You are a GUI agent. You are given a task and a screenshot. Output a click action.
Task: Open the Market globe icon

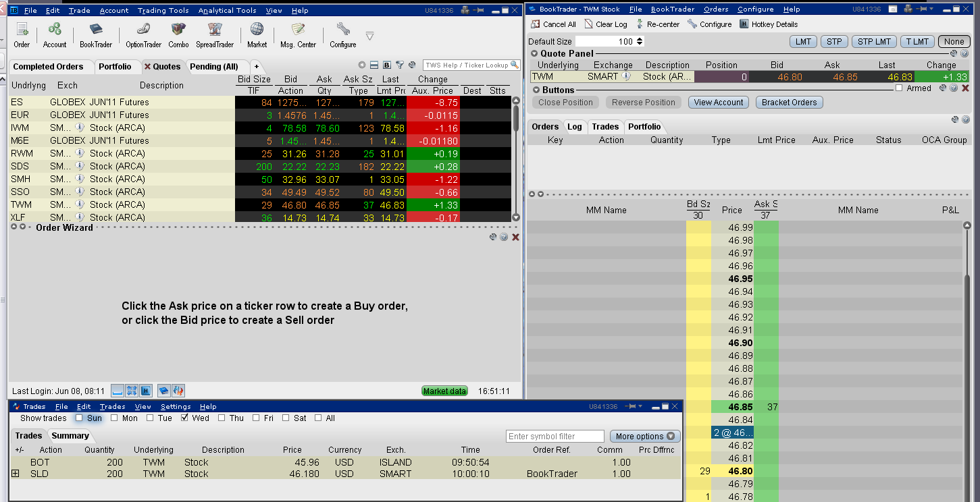point(257,34)
